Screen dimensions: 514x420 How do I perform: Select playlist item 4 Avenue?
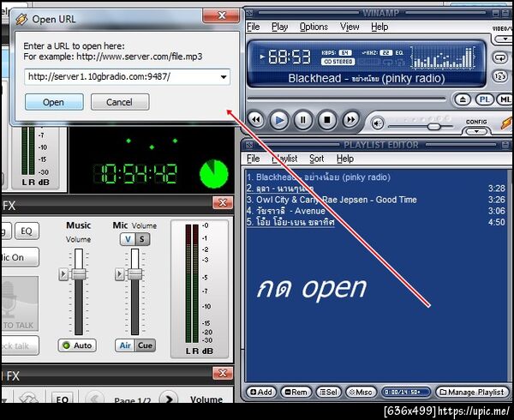click(x=376, y=211)
